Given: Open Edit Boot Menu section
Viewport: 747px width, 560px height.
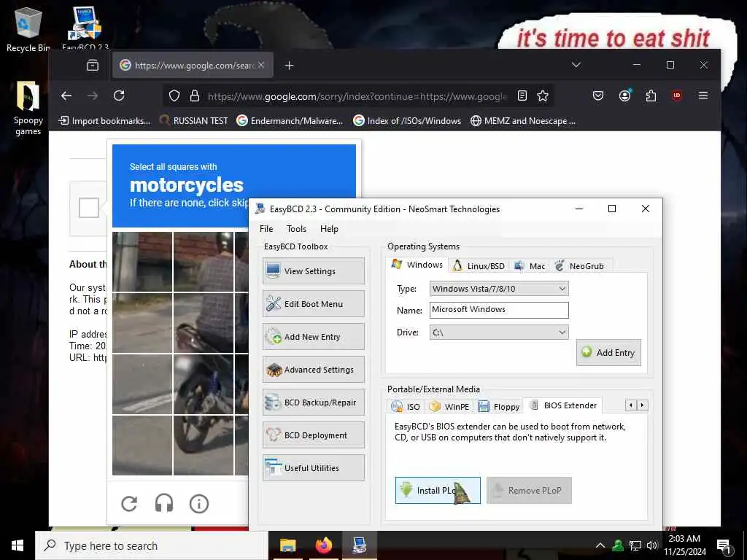Looking at the screenshot, I should pos(314,304).
